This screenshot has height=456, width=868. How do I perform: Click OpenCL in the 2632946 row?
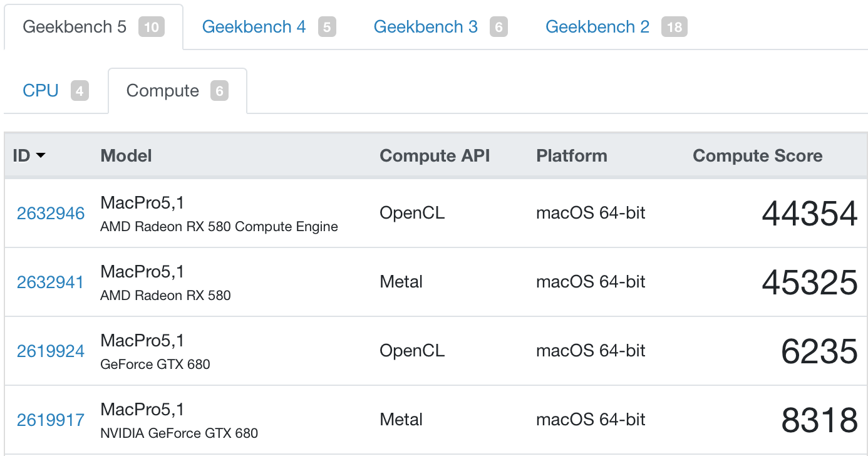point(412,213)
